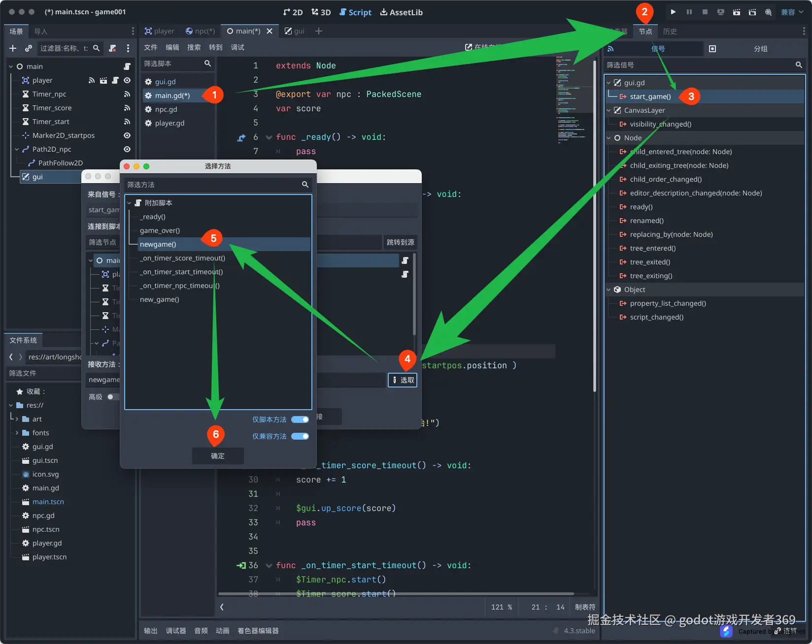Fold the _on_timer_start_timeout function
The height and width of the screenshot is (644, 812).
click(269, 566)
